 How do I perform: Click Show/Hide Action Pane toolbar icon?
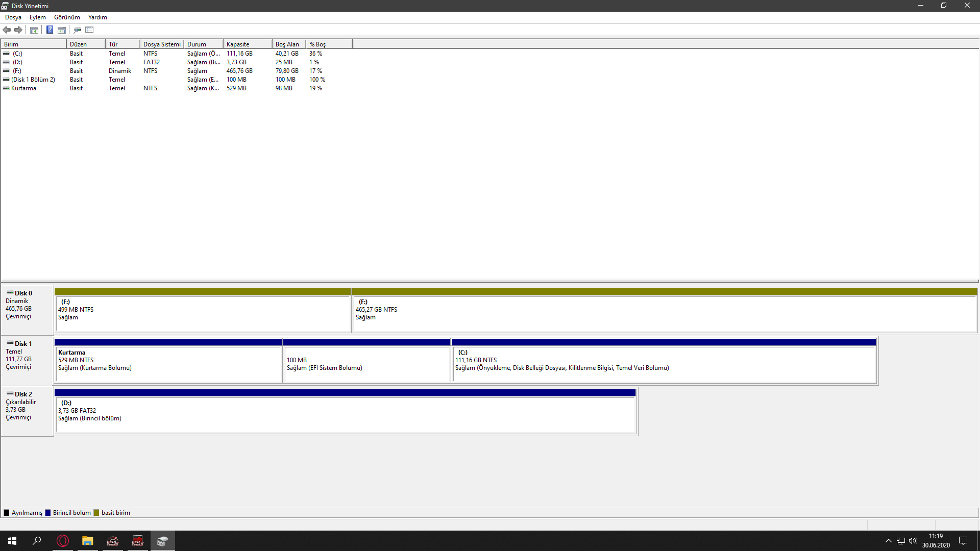(62, 30)
